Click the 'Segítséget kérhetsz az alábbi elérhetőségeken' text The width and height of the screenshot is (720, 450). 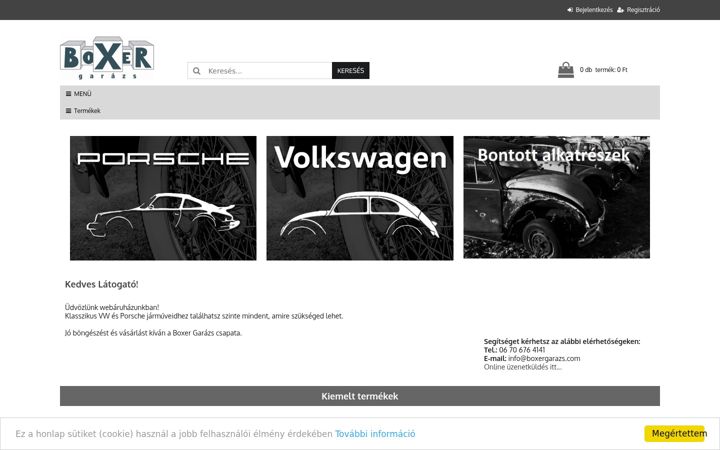click(562, 341)
